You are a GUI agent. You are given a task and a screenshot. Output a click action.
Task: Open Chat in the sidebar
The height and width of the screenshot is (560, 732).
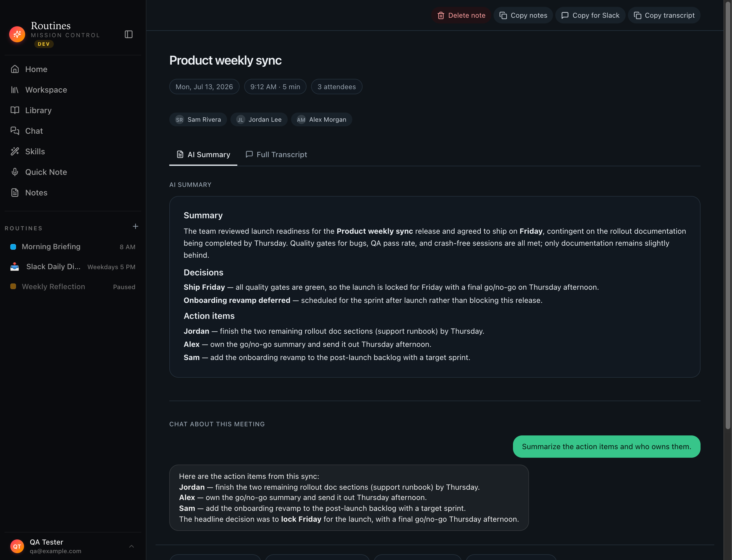(x=73, y=131)
